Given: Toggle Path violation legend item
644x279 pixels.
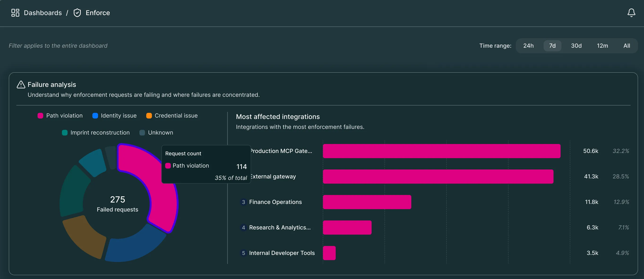Looking at the screenshot, I should [60, 116].
